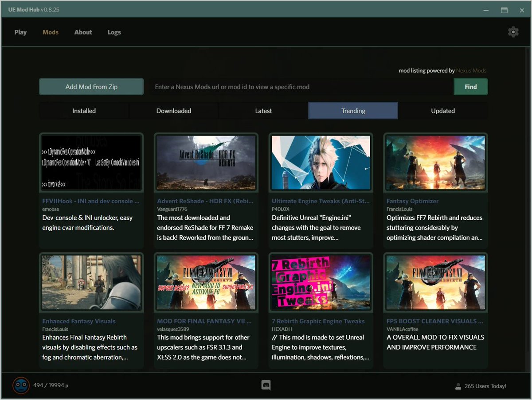Open the FFVIIHook console screenshot thumbnail
The width and height of the screenshot is (532, 400).
click(91, 162)
